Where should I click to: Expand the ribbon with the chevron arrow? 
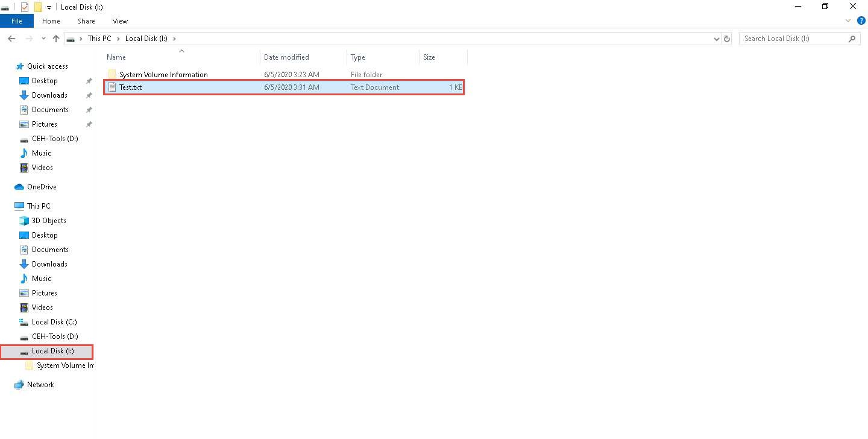click(x=849, y=21)
